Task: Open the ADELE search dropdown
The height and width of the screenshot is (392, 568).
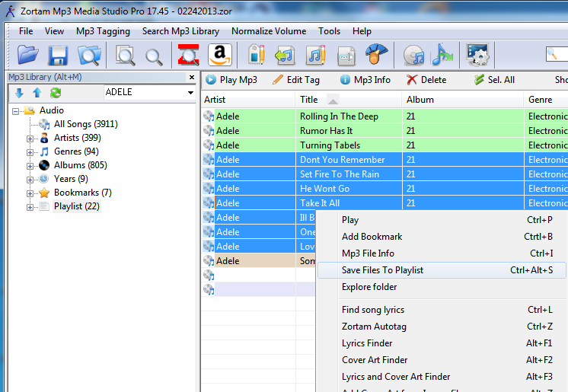Action: tap(190, 93)
